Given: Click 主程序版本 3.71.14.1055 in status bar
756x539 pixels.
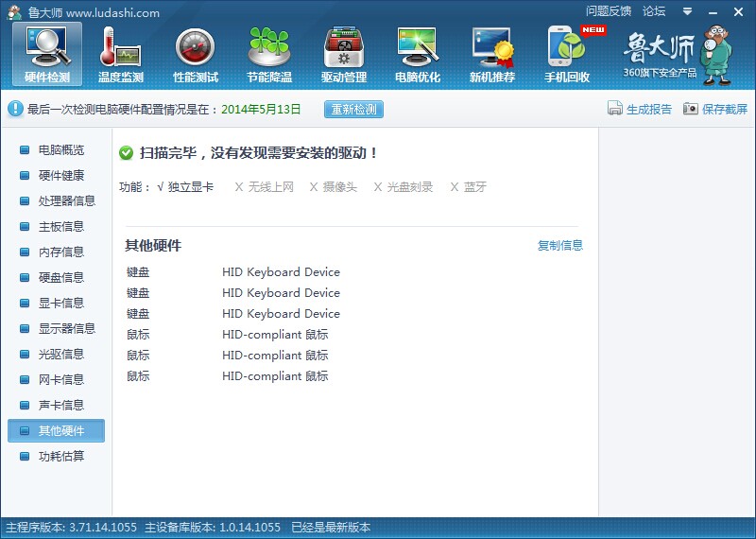Looking at the screenshot, I should pyautogui.click(x=72, y=527).
